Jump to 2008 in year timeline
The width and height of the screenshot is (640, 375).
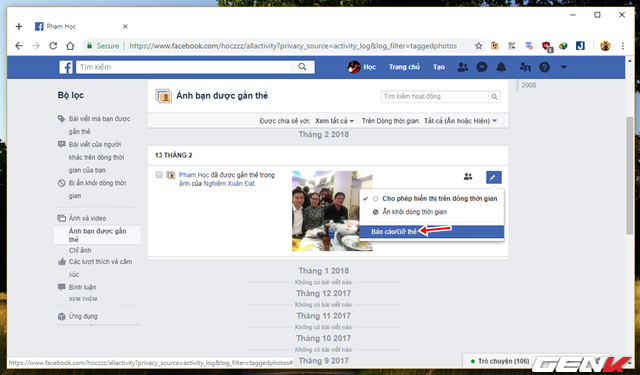click(529, 85)
